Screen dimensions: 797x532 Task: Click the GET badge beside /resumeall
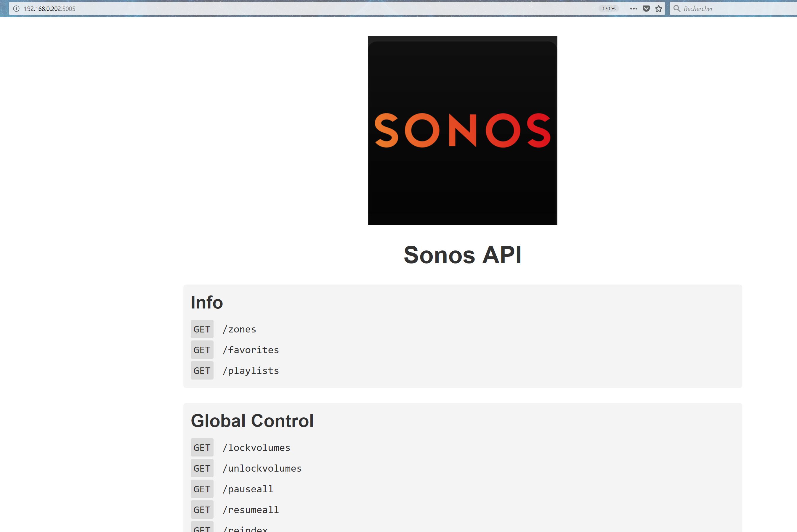[x=202, y=510]
